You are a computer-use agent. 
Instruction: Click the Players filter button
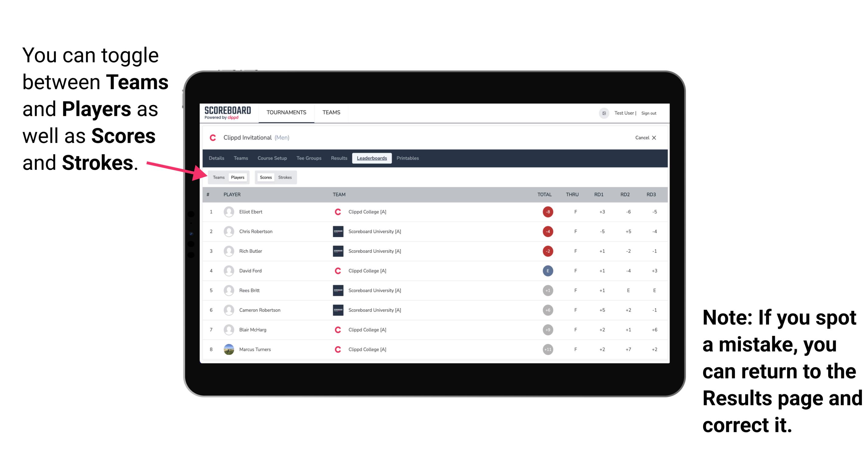pos(237,177)
